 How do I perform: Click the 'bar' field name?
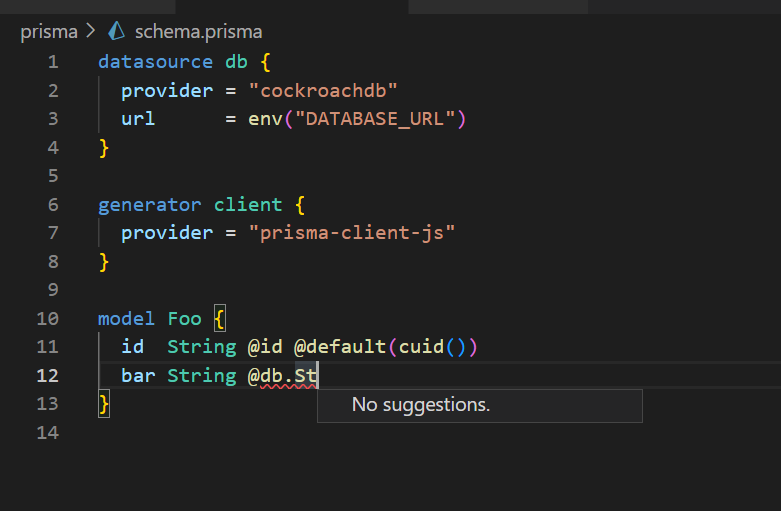tap(138, 376)
